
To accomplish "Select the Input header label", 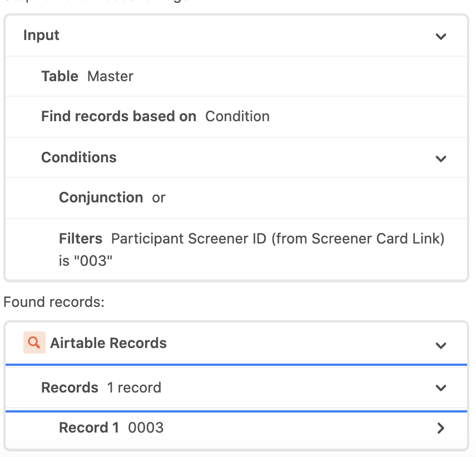I will tap(41, 35).
